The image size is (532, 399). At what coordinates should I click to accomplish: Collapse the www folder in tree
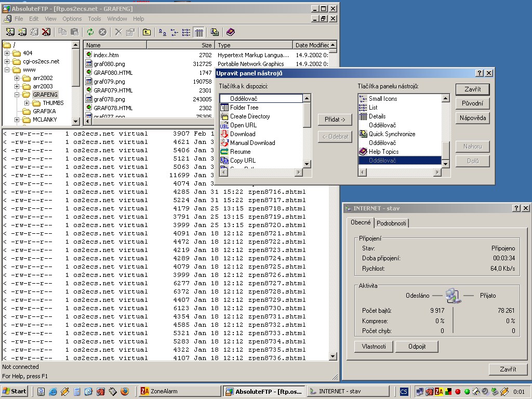pos(7,70)
